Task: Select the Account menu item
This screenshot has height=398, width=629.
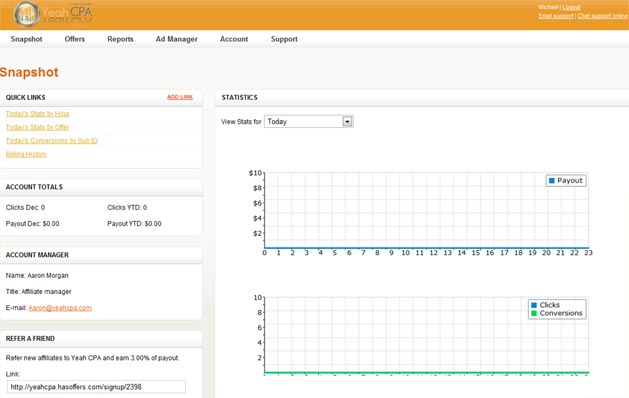Action: pos(234,39)
